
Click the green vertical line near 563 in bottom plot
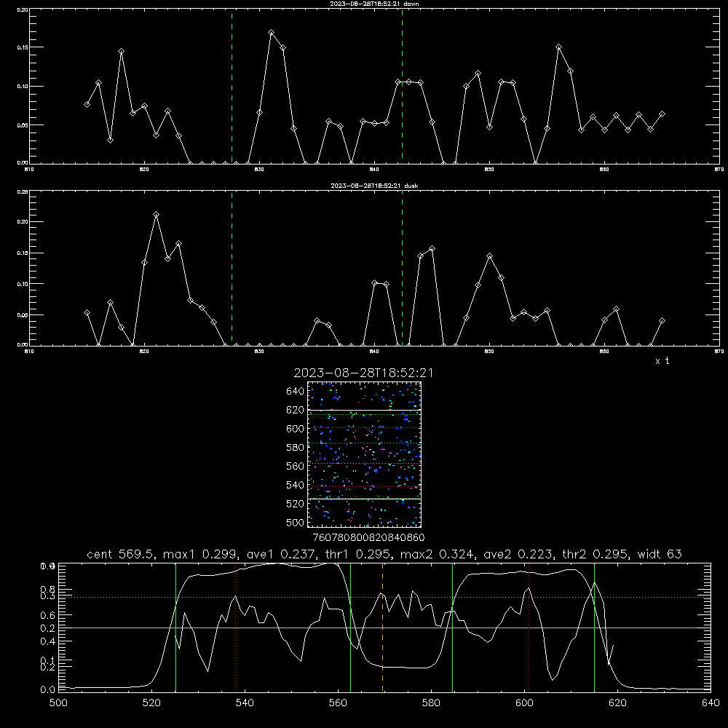[x=351, y=628]
